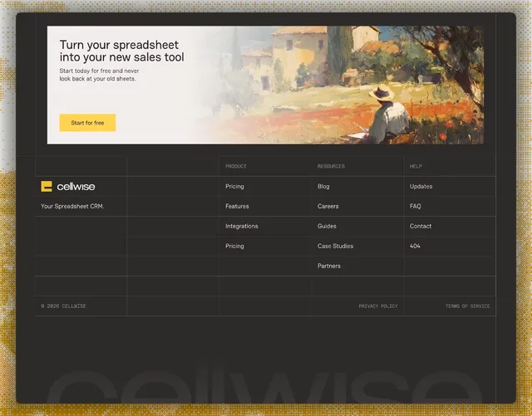Open the Updates link under Help
This screenshot has width=532, height=416.
click(x=421, y=187)
